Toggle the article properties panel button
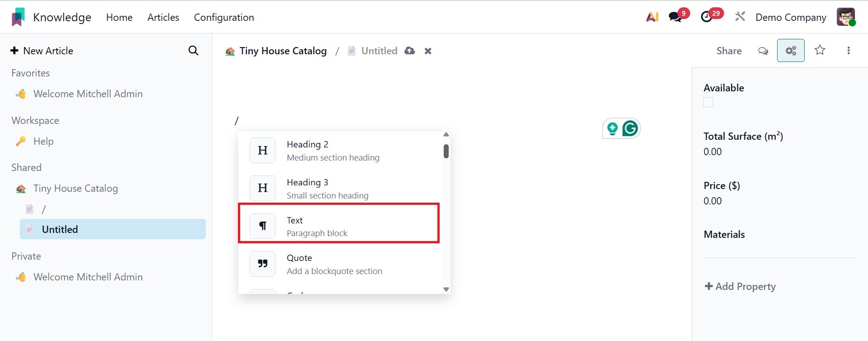 (790, 51)
